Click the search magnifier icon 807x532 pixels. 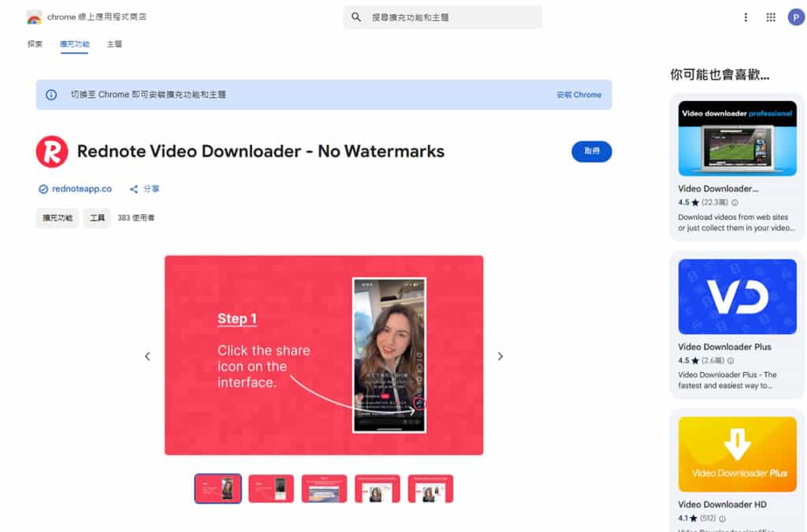(x=356, y=17)
